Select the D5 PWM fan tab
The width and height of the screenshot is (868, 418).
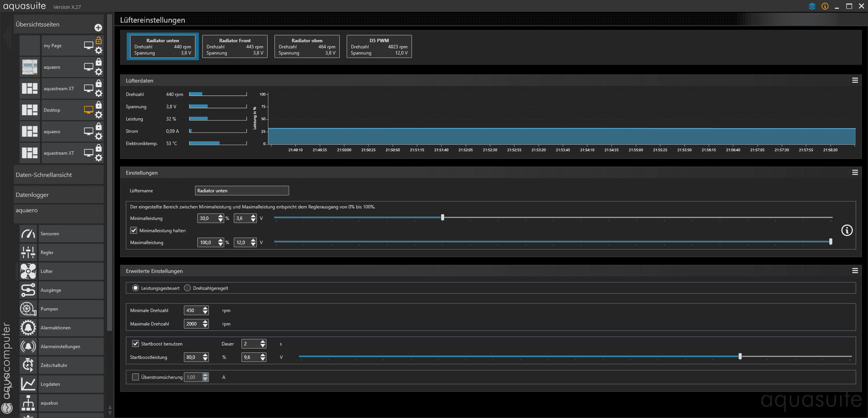[379, 46]
